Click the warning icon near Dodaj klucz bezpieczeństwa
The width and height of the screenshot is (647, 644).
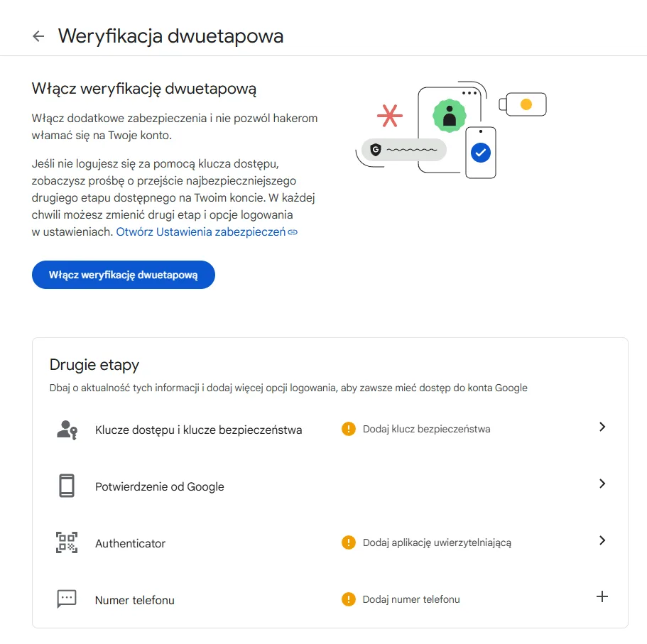click(348, 428)
